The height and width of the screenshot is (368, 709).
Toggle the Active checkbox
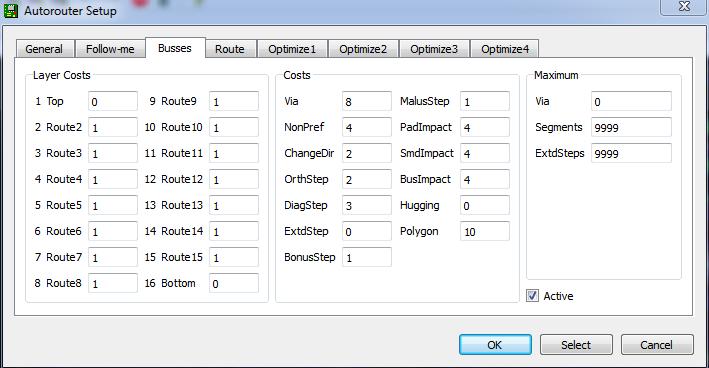532,296
